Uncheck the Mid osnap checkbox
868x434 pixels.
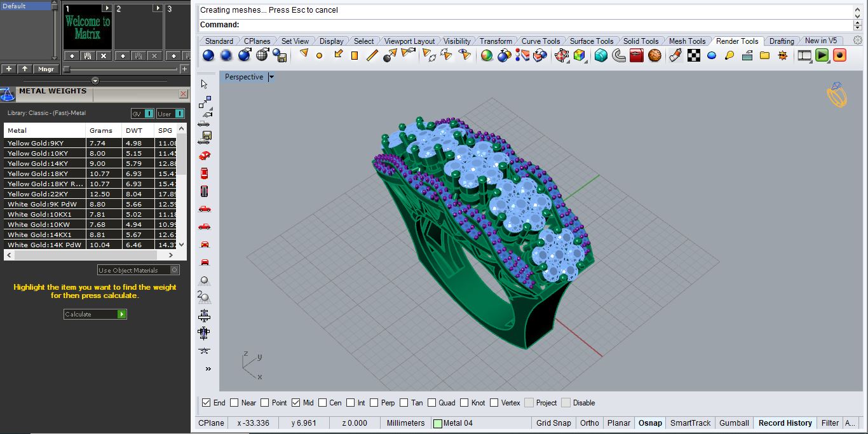296,402
